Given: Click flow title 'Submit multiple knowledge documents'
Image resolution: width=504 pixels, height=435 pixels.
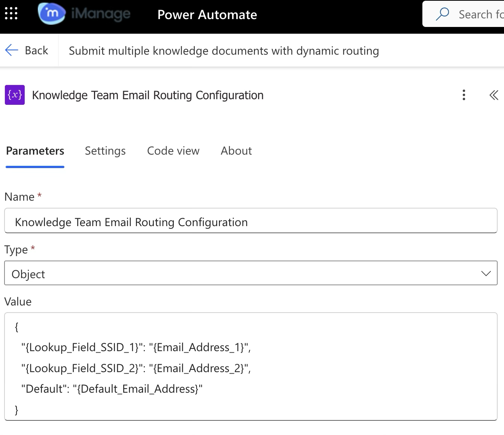Looking at the screenshot, I should 224,51.
